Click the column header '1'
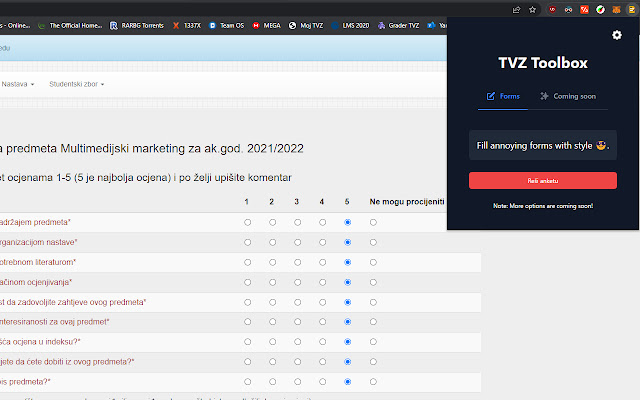 click(x=247, y=202)
